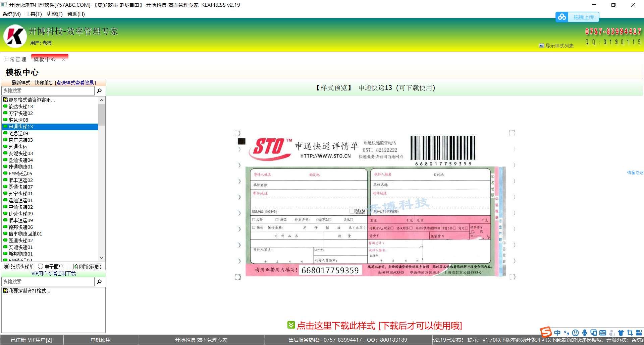Click search magnifier beside VIP quick search
Viewport: 644px width, 345px height.
click(x=99, y=282)
